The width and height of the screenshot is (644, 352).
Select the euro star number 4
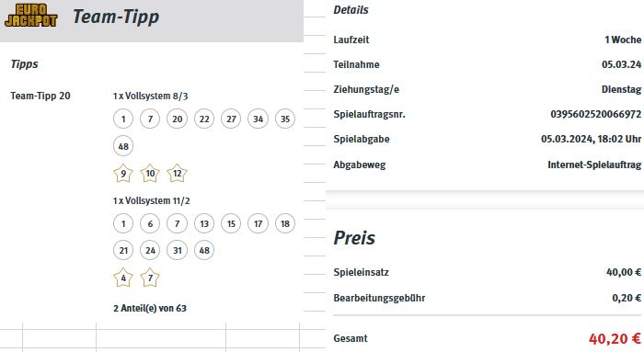tap(123, 278)
